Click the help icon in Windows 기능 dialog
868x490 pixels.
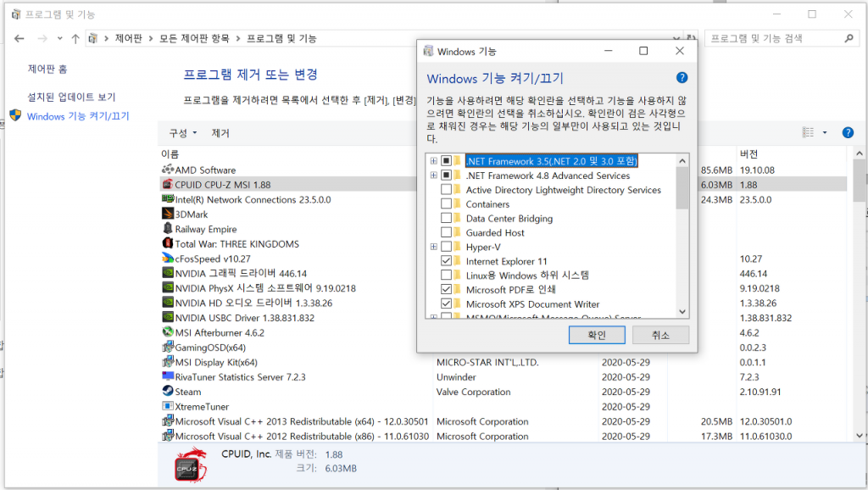[682, 77]
